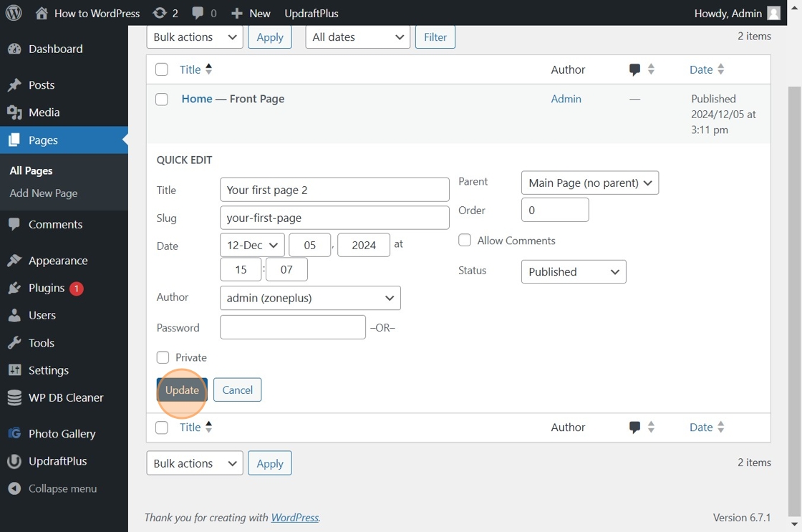
Task: Click the Filter button
Action: click(435, 37)
